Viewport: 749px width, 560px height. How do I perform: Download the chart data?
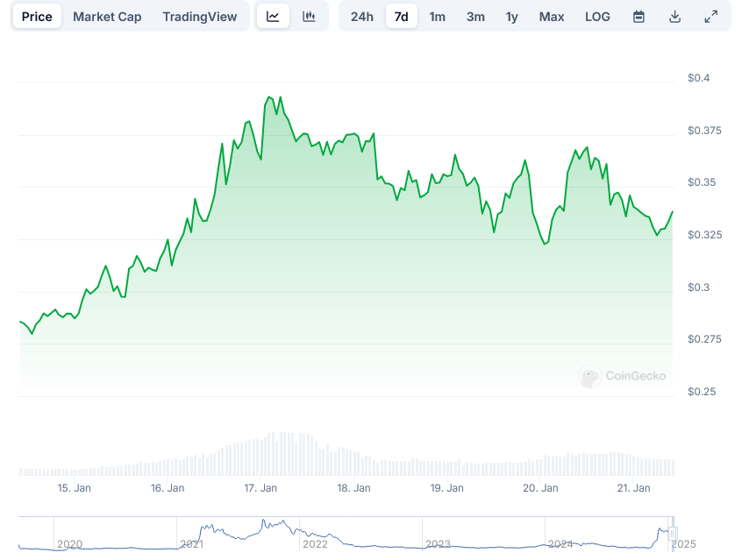click(674, 17)
